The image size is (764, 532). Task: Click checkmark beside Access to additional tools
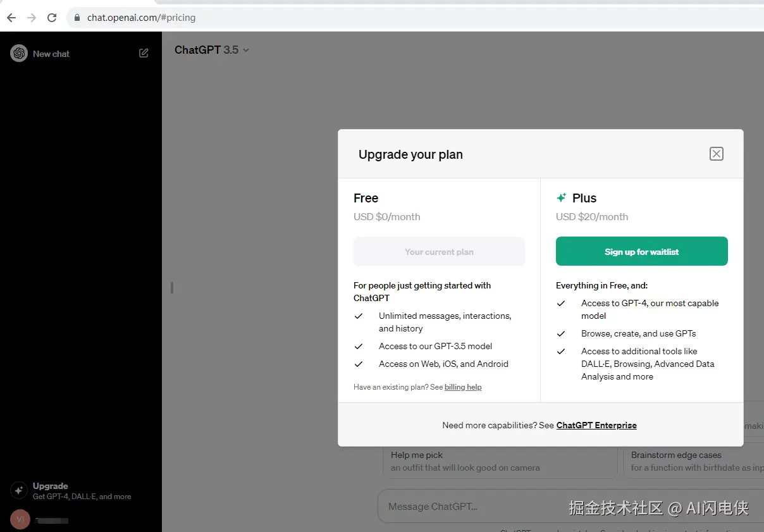(x=561, y=351)
